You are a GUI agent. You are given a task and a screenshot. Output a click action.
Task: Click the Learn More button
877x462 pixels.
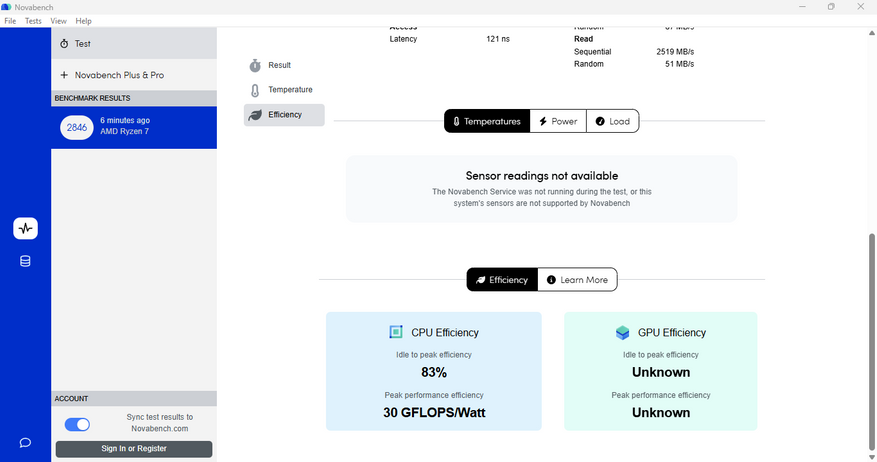point(577,280)
